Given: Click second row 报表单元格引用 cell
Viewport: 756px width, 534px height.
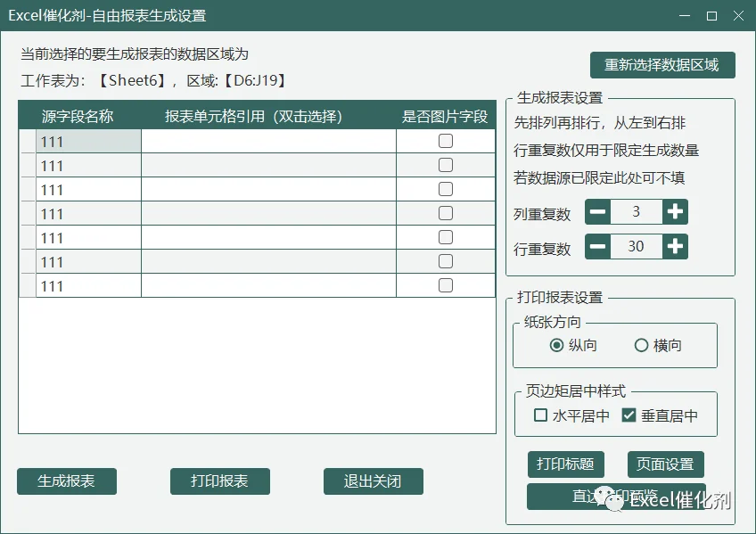Looking at the screenshot, I should pos(269,165).
